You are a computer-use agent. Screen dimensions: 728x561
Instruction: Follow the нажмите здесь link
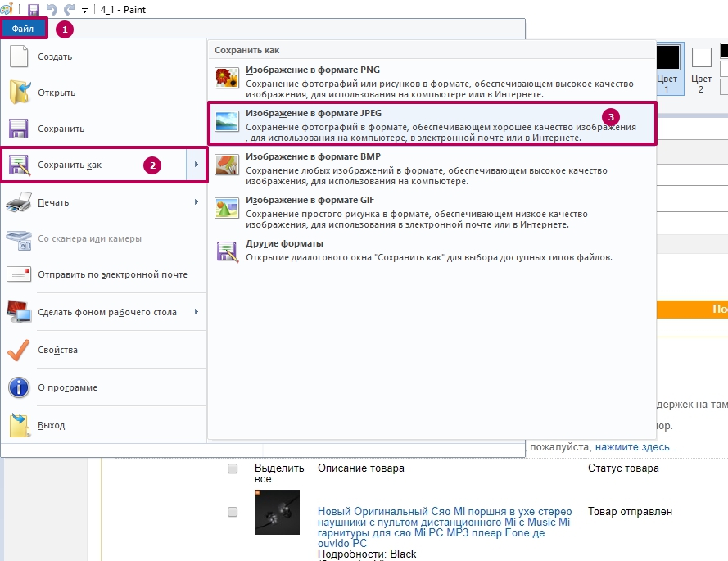[x=633, y=447]
